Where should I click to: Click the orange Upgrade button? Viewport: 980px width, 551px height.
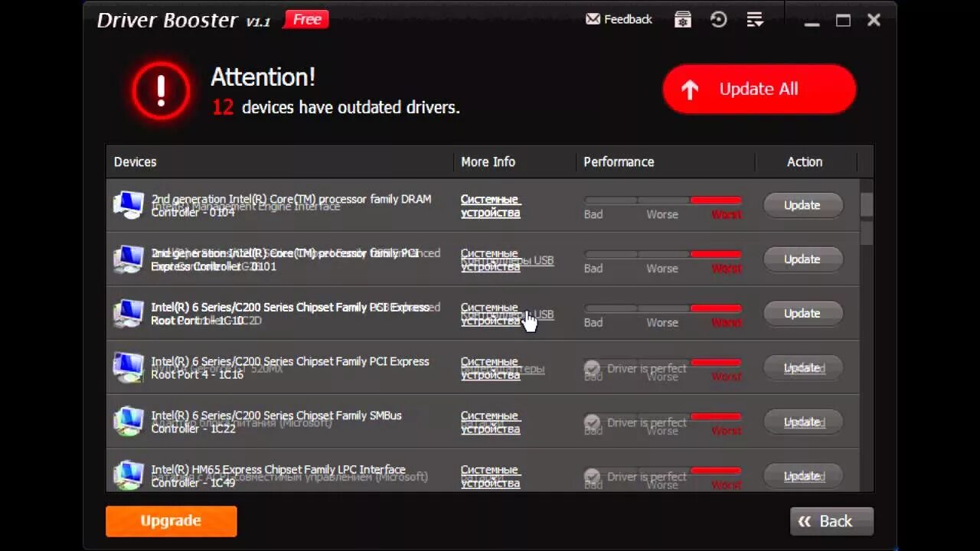click(x=171, y=521)
